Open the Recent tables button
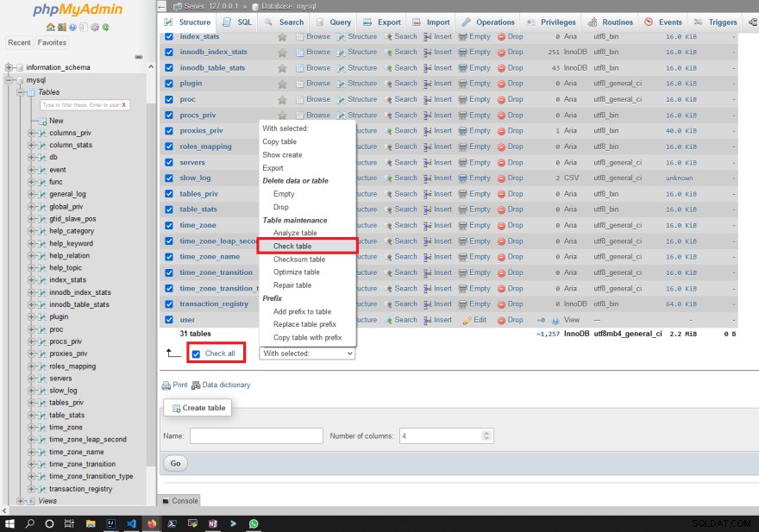Screen dimensions: 759x532 [x=19, y=42]
